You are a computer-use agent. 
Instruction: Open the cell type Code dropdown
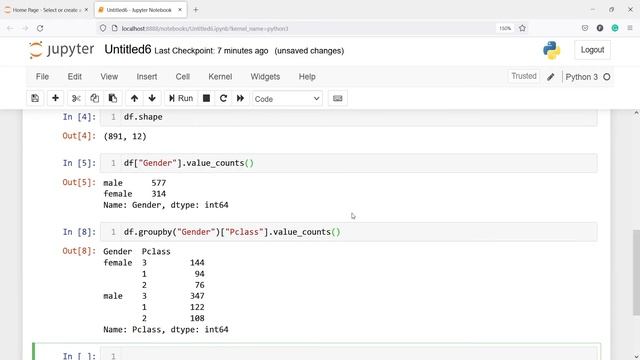coord(287,99)
